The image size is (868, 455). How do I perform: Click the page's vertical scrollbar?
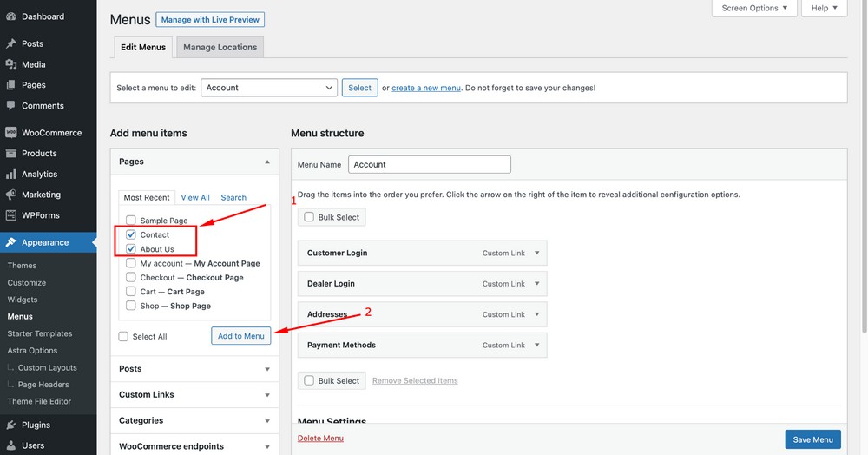click(x=862, y=174)
